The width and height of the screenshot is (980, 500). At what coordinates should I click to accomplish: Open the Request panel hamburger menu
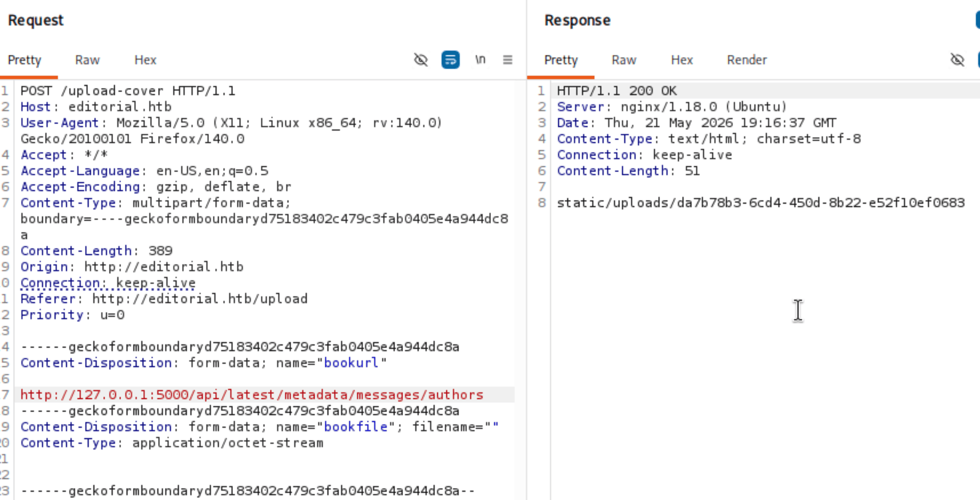[507, 60]
